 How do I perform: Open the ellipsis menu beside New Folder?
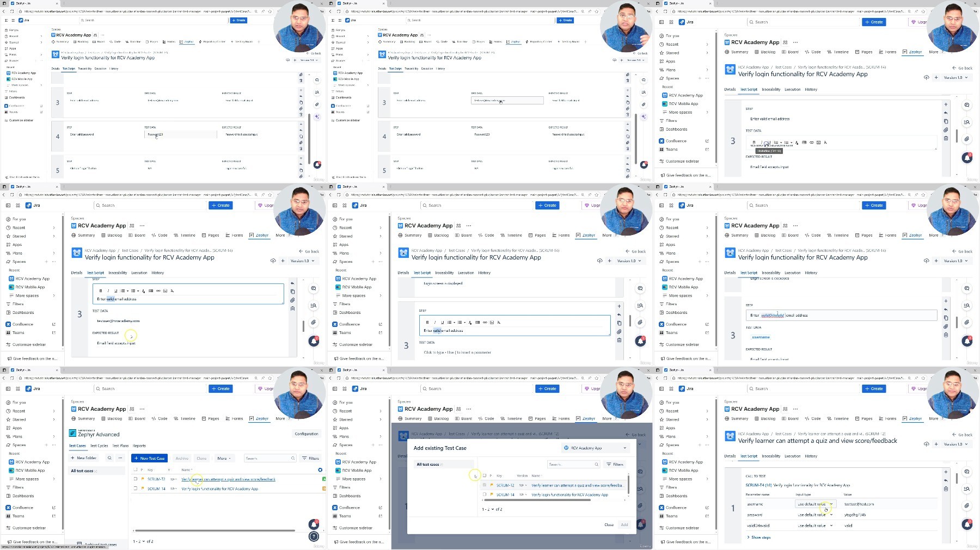pos(120,458)
